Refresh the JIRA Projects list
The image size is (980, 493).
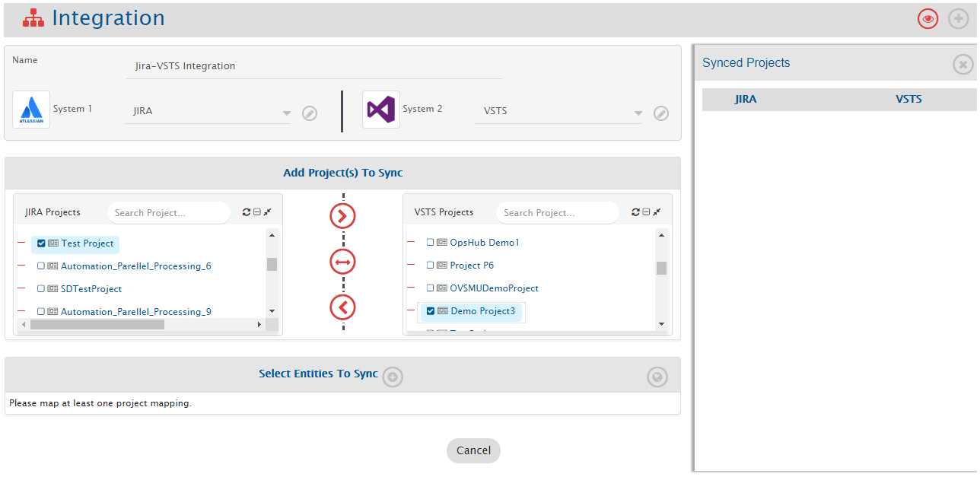click(247, 212)
